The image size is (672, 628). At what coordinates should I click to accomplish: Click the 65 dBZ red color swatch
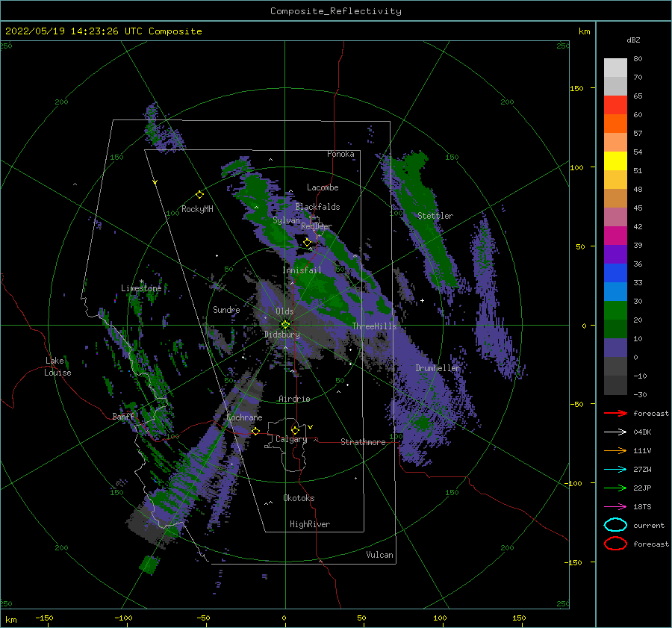tap(615, 105)
